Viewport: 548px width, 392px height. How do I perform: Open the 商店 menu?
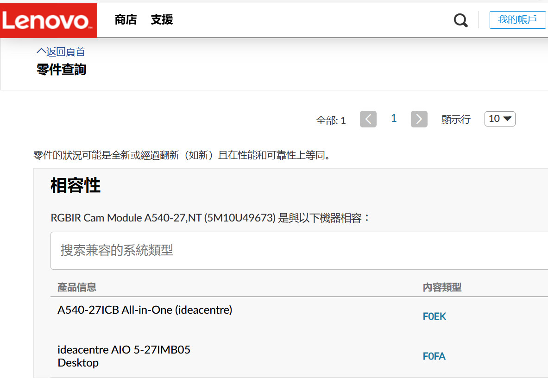tap(126, 19)
